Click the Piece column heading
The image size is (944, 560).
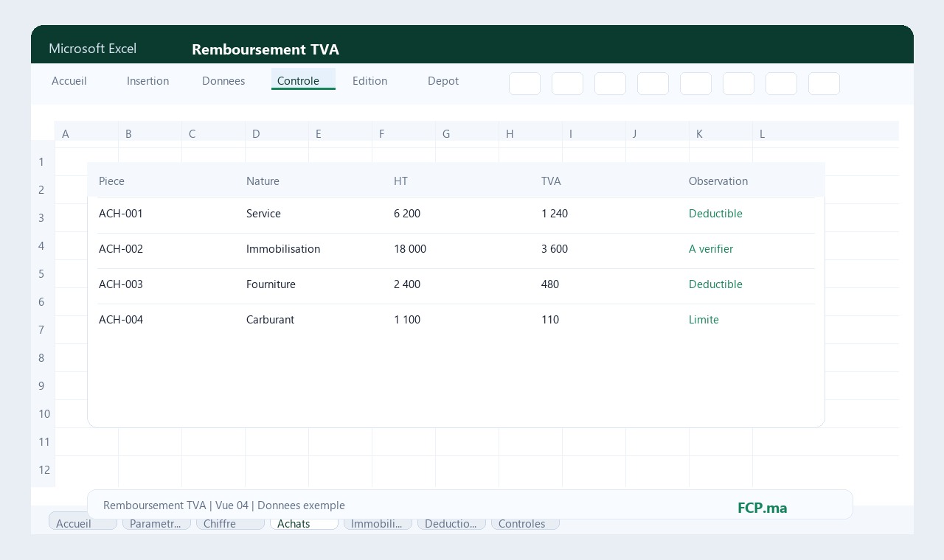point(111,181)
